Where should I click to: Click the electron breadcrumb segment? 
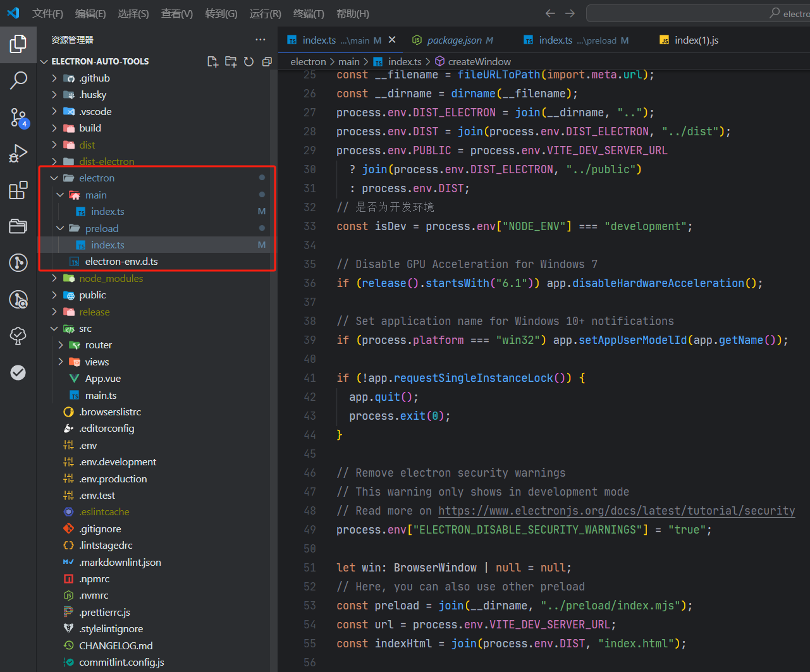pos(308,61)
